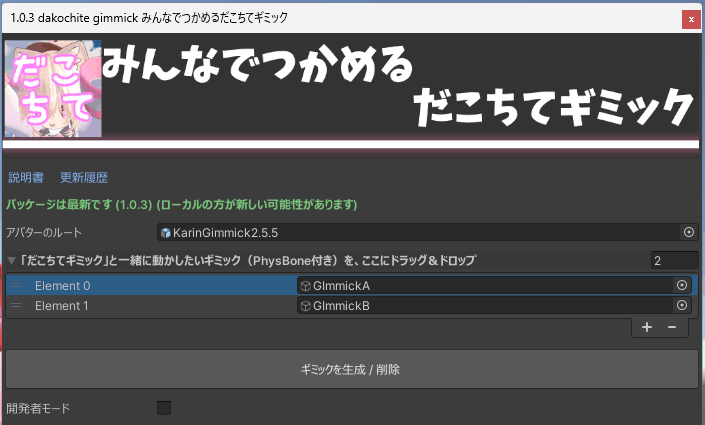Viewport: 705px width, 425px height.
Task: Enable the 開発者モード checkbox
Action: pyautogui.click(x=164, y=408)
